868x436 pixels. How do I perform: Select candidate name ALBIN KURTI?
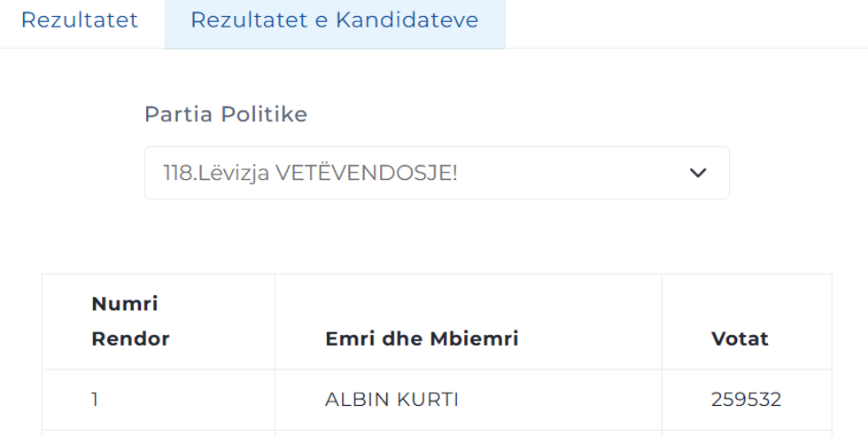tap(391, 400)
